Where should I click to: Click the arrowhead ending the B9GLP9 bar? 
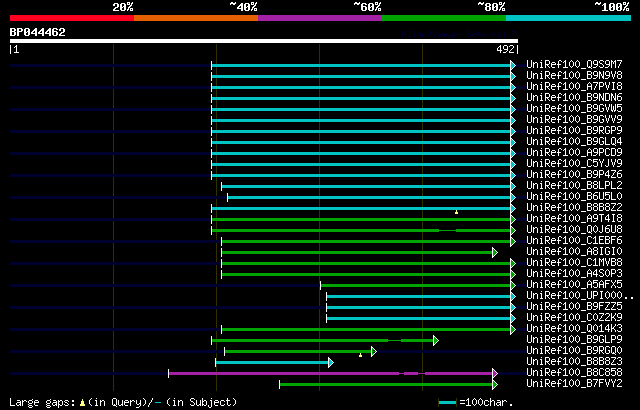(436, 340)
